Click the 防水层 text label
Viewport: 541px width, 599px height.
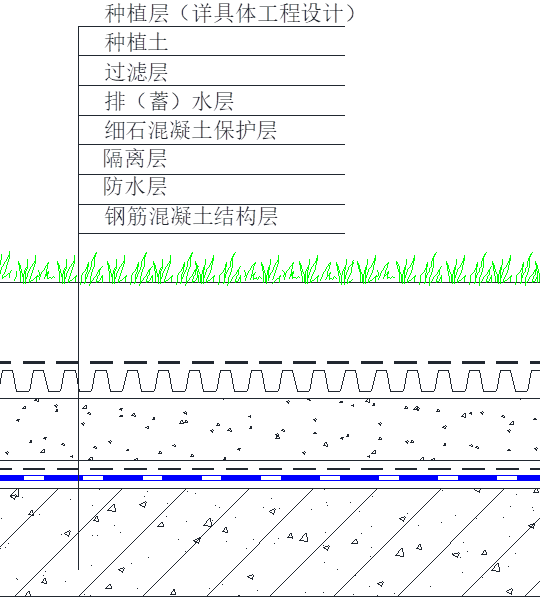click(135, 186)
